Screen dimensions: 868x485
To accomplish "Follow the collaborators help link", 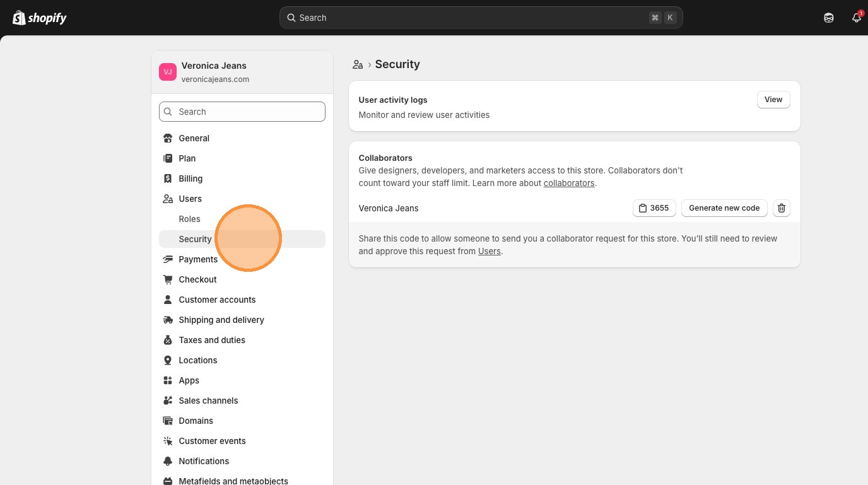I will (x=569, y=183).
